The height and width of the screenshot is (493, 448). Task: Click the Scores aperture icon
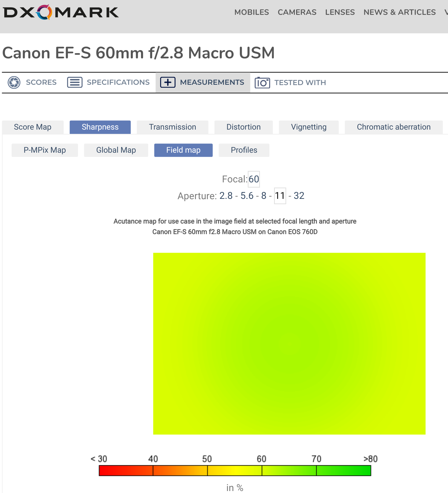tap(14, 82)
